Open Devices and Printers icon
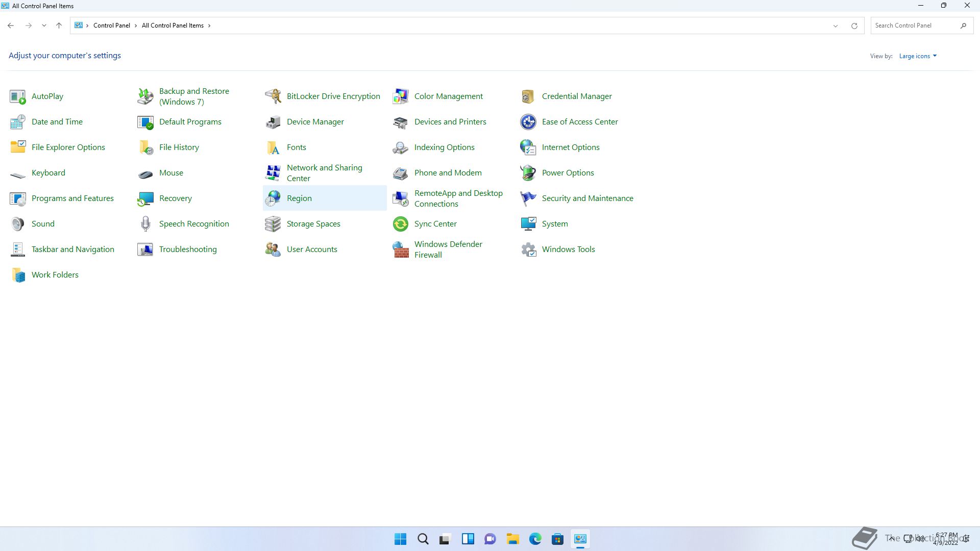The height and width of the screenshot is (551, 980). [401, 122]
